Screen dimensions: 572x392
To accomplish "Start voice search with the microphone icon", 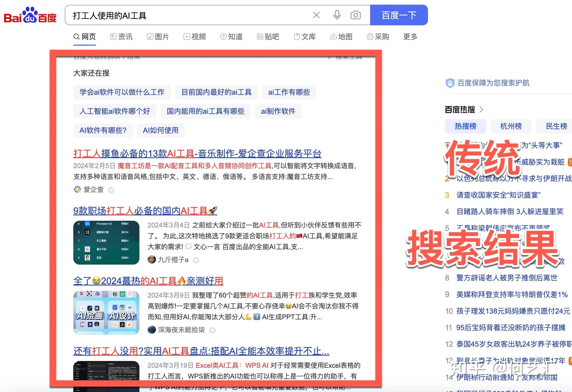I will click(337, 15).
